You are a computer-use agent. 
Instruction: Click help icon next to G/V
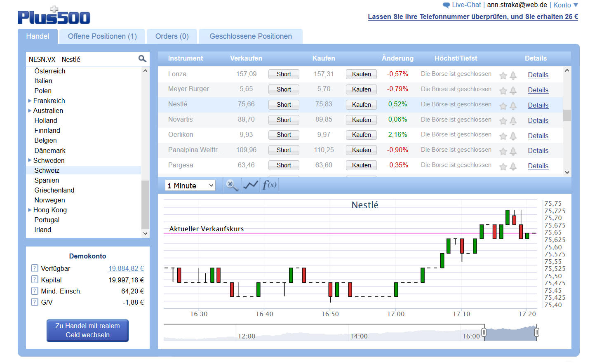(35, 302)
